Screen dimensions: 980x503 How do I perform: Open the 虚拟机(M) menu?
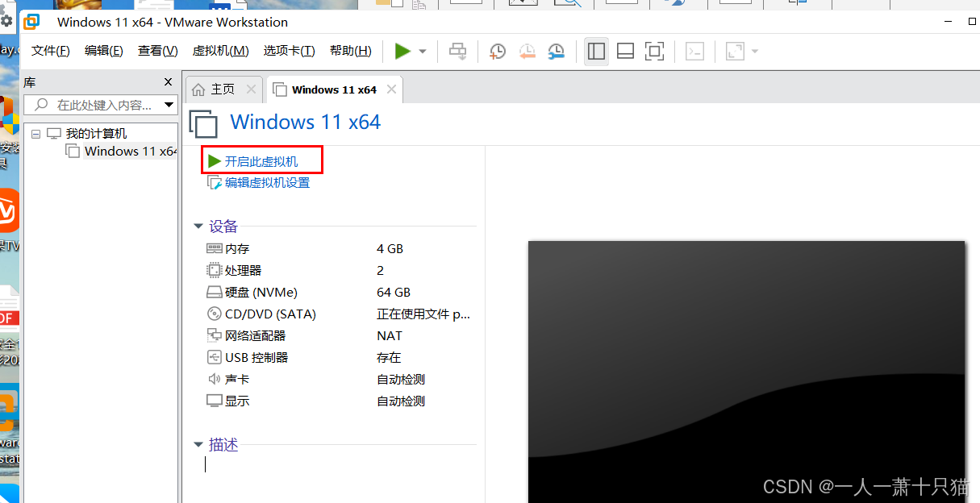[x=220, y=51]
